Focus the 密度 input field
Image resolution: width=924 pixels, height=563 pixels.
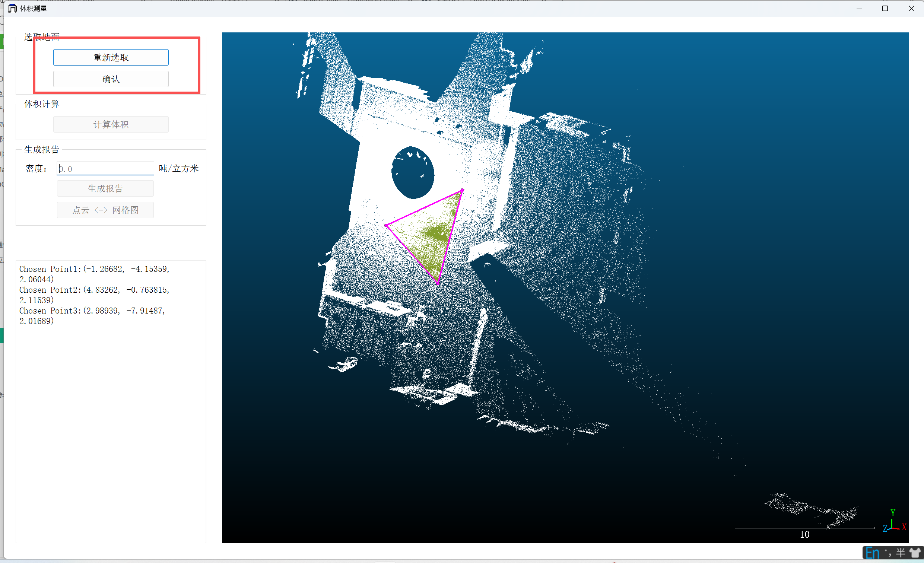point(105,169)
